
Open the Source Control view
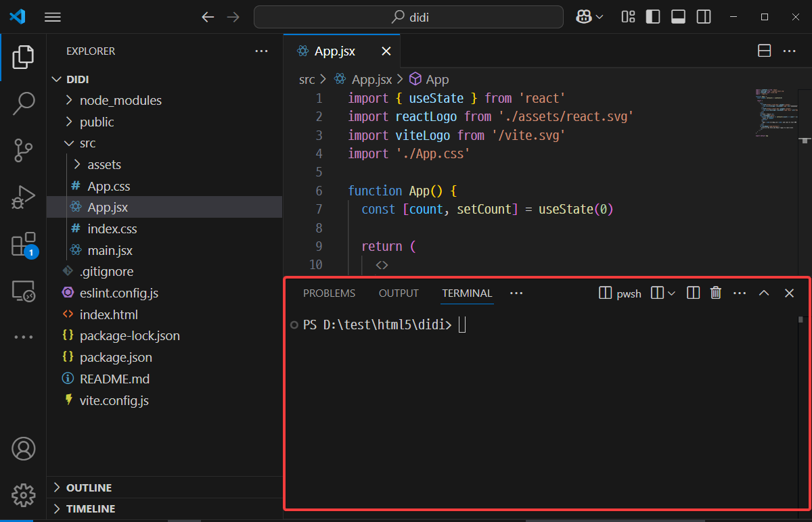point(23,150)
